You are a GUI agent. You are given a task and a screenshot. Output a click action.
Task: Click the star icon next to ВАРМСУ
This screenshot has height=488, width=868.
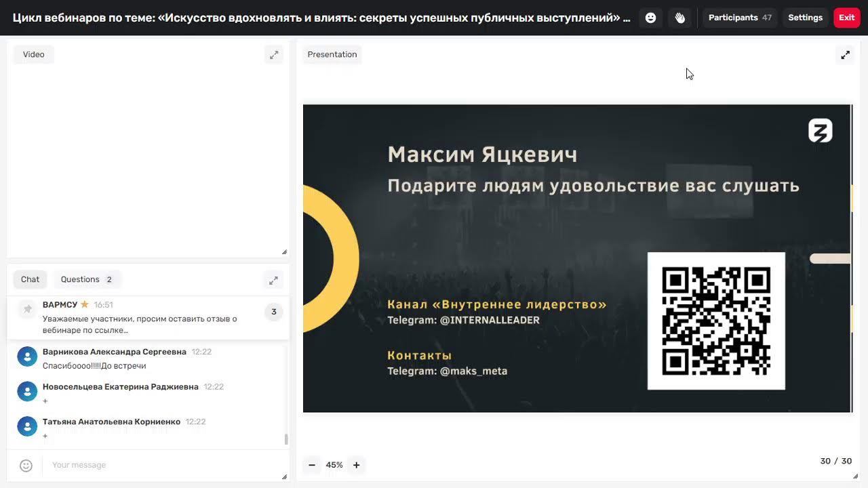click(x=85, y=305)
